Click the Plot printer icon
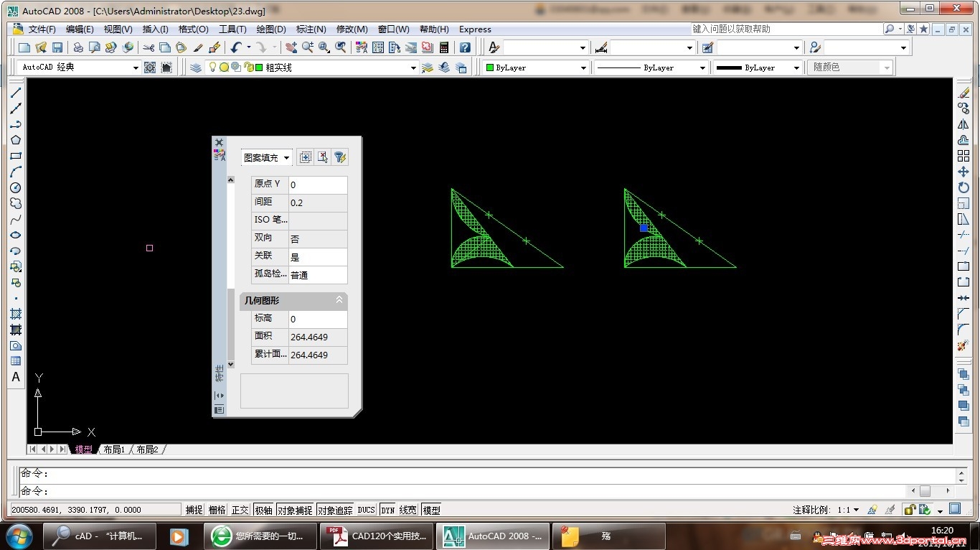Screen dimensions: 980x550 pos(77,47)
